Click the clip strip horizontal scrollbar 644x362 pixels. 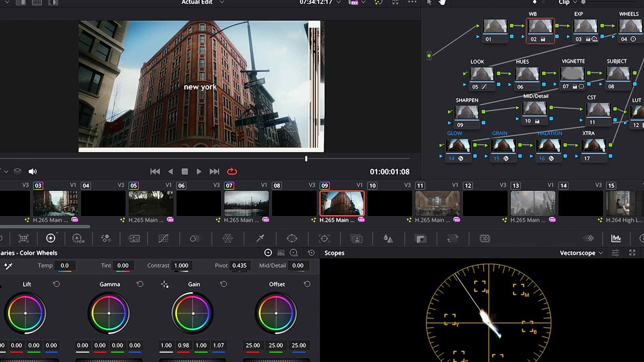coord(45,227)
